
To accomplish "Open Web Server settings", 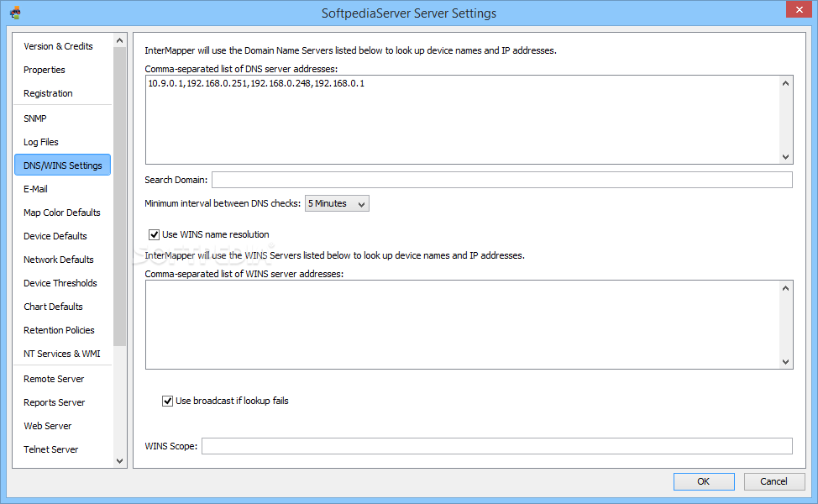I will pos(48,426).
